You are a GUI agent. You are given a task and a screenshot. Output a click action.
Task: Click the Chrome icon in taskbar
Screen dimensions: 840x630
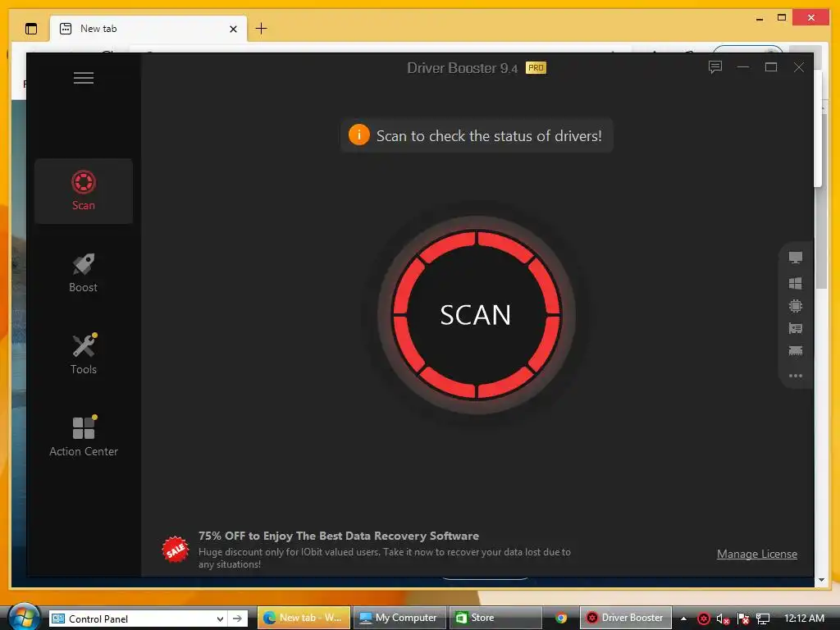[x=561, y=618]
